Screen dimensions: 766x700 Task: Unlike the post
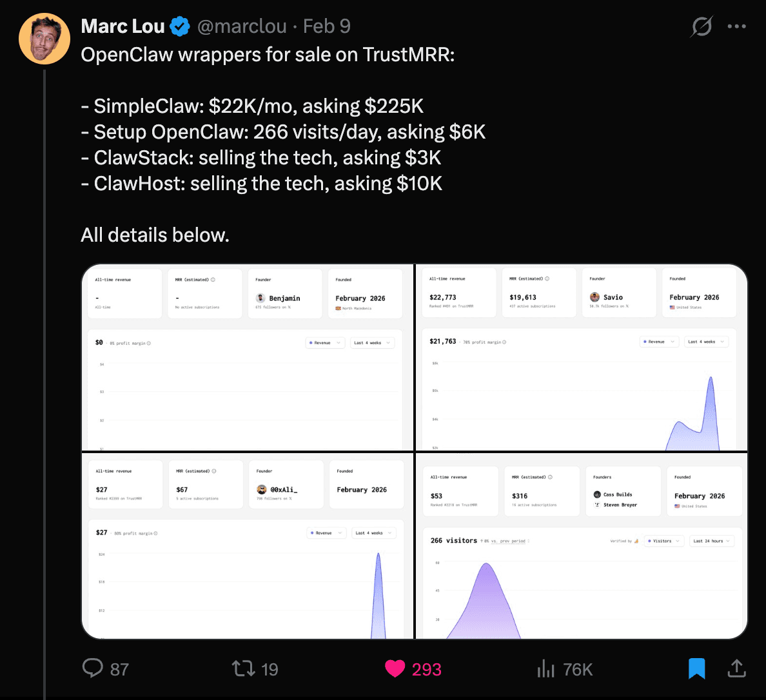(395, 668)
